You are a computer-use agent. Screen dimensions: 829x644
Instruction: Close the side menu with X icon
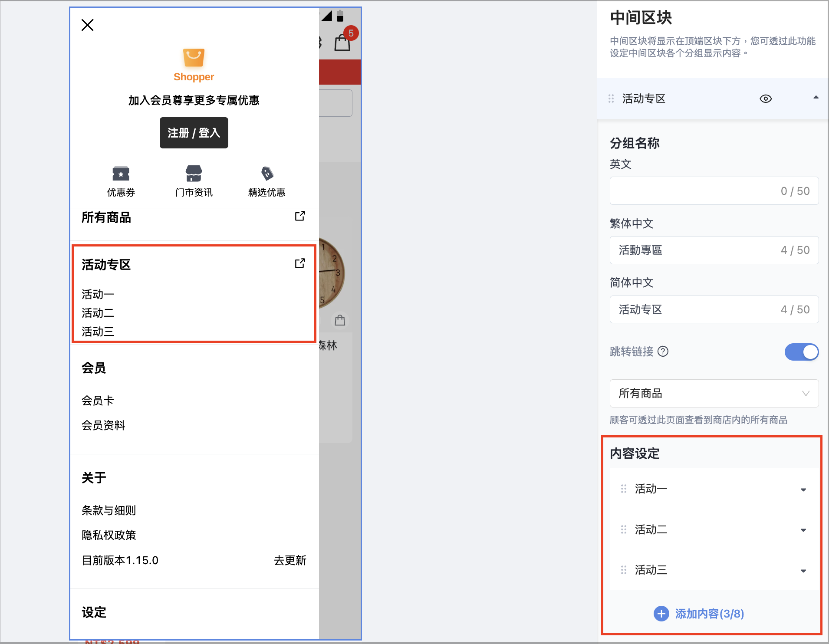click(x=88, y=25)
